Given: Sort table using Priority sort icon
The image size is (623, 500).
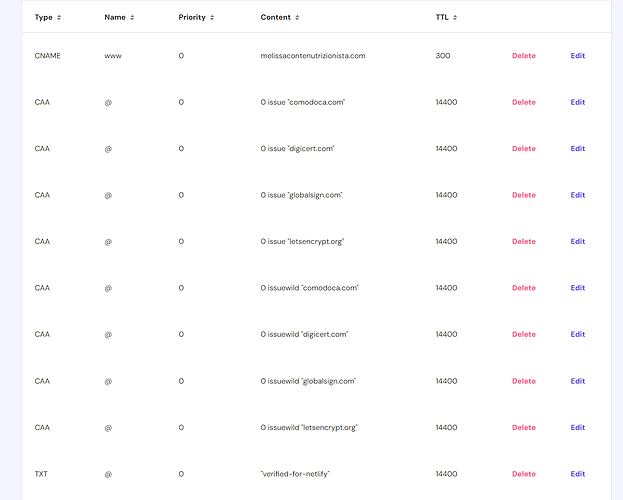Looking at the screenshot, I should click(x=213, y=18).
